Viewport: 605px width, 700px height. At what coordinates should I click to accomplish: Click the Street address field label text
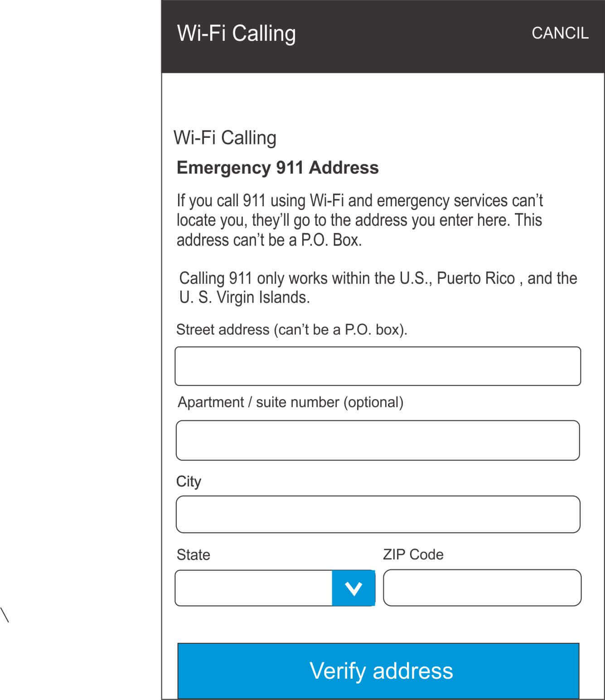[x=291, y=330]
